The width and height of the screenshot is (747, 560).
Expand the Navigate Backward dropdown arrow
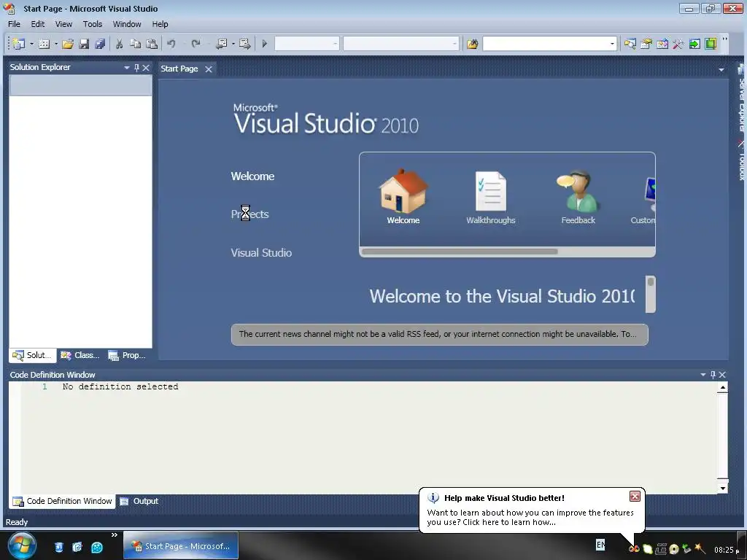[233, 44]
